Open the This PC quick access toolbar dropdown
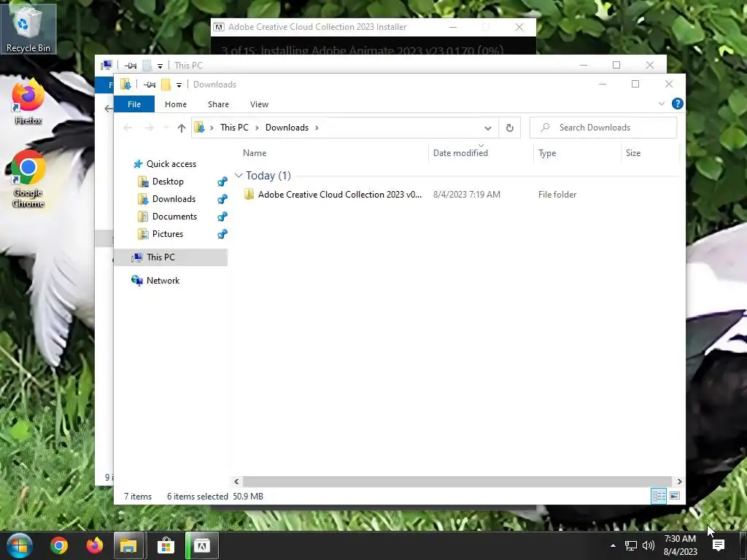Image resolution: width=747 pixels, height=560 pixels. click(x=160, y=66)
